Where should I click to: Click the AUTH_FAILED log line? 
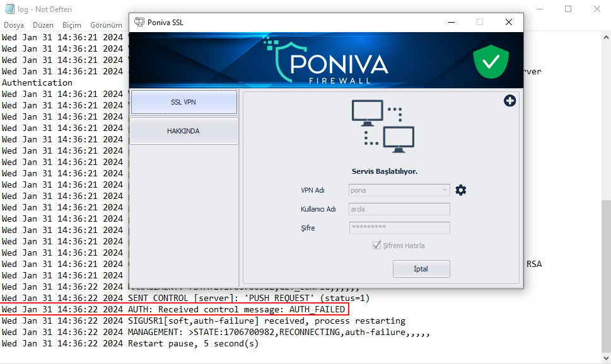point(173,309)
